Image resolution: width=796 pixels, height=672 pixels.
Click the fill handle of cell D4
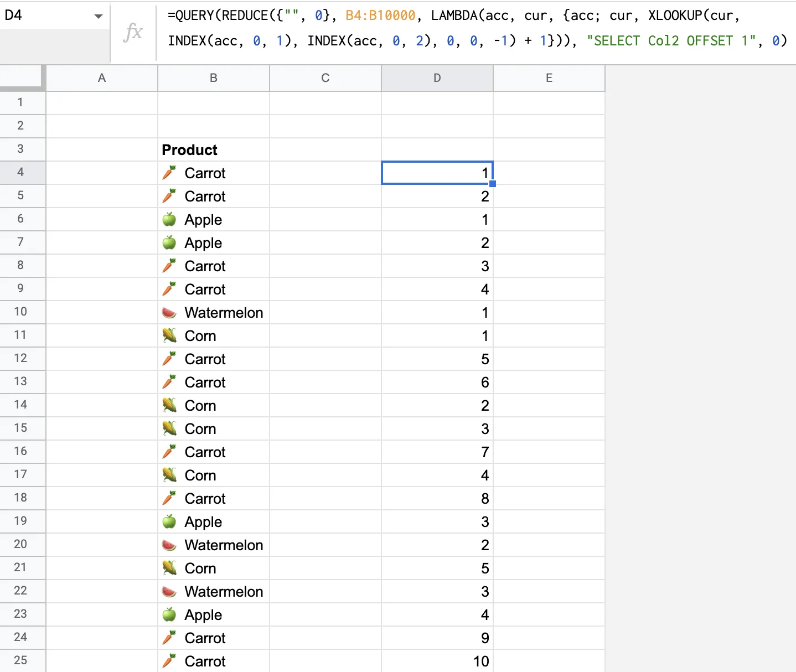point(493,184)
